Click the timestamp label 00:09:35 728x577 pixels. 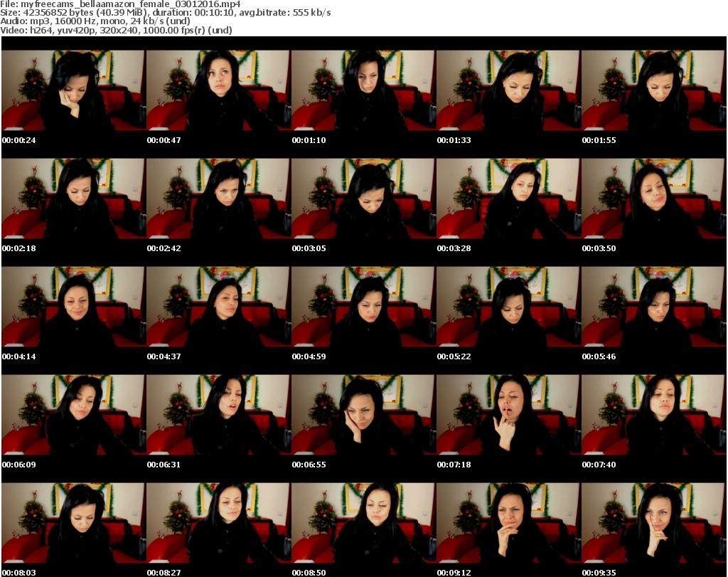coord(599,573)
